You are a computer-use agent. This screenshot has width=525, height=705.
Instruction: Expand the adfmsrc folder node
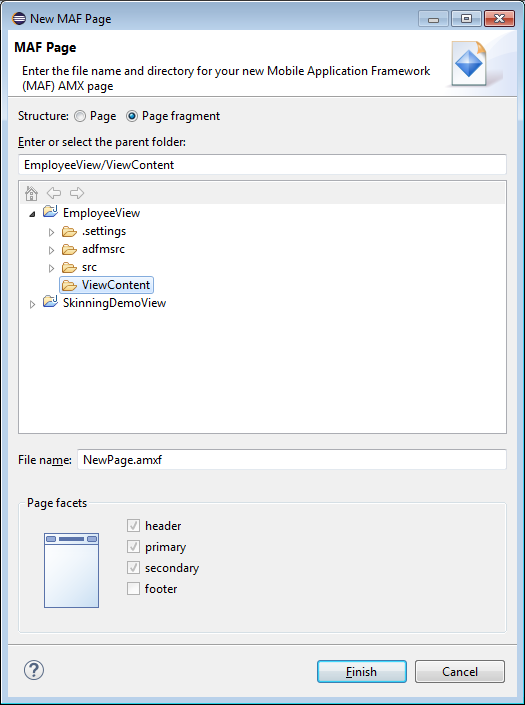pyautogui.click(x=51, y=250)
